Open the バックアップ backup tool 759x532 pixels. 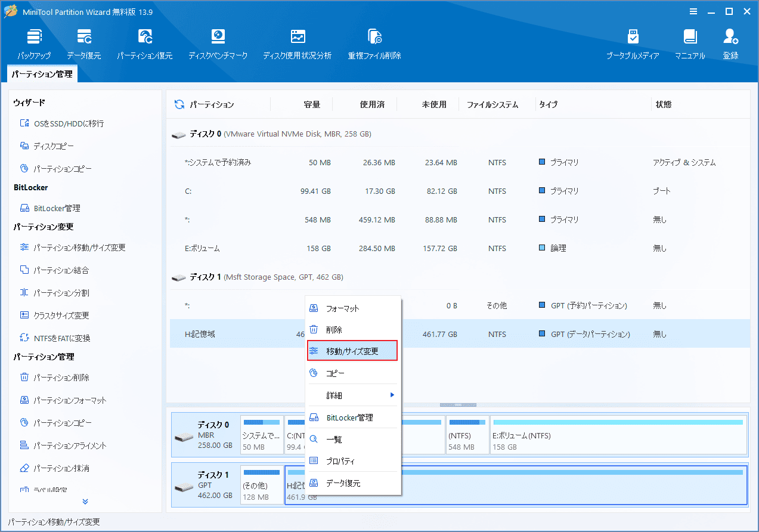pyautogui.click(x=34, y=44)
